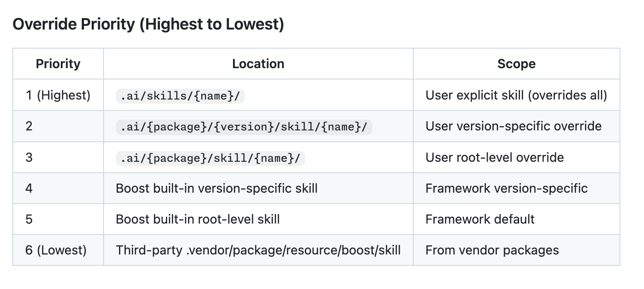Click the Third-party .vendor/package/resource/boost/skill cell
Screen dimensions: 644x289
click(258, 250)
